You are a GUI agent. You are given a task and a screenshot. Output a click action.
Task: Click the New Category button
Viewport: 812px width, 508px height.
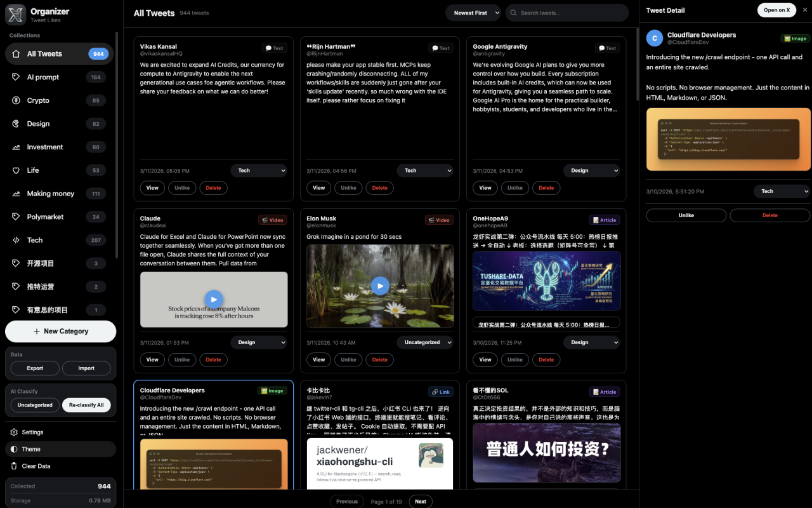click(x=61, y=331)
